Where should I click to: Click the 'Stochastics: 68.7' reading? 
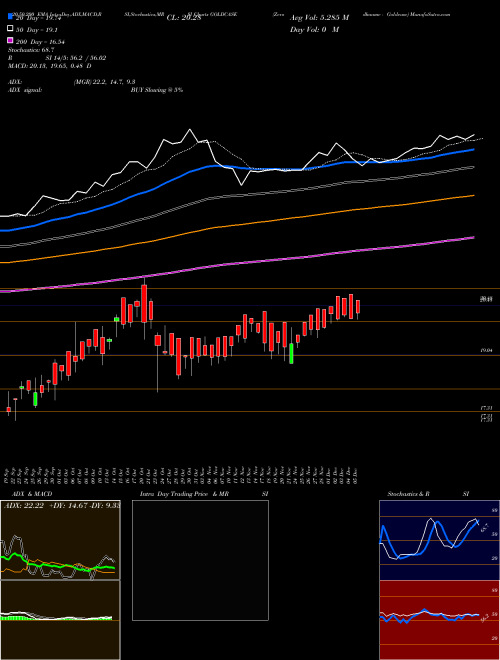(29, 50)
